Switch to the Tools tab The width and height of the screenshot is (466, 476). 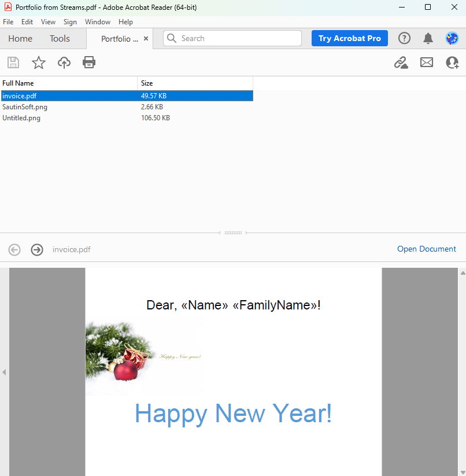click(60, 39)
